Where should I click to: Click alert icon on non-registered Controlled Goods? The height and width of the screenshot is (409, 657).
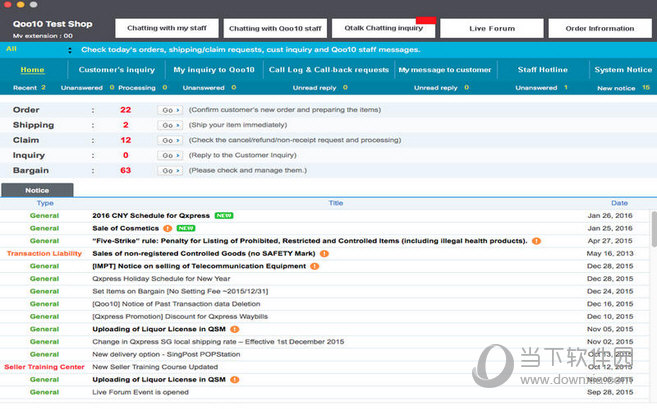click(x=324, y=254)
